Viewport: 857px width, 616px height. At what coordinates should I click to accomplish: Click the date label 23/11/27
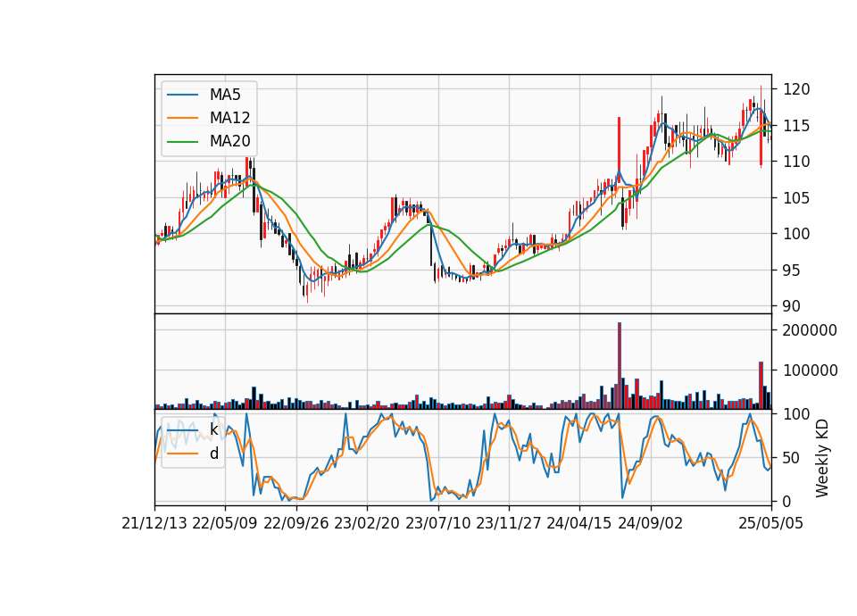[509, 523]
